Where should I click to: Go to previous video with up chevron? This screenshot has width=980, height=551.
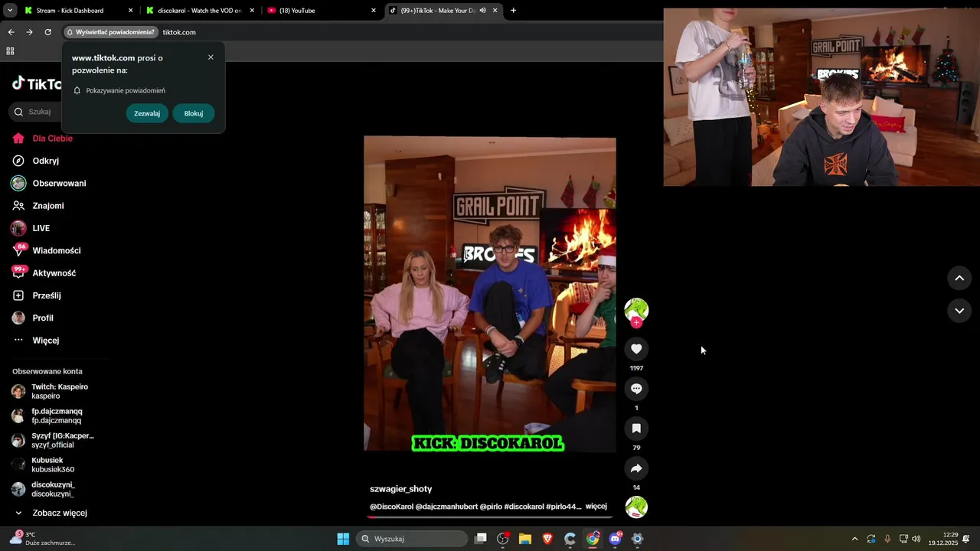pyautogui.click(x=959, y=278)
